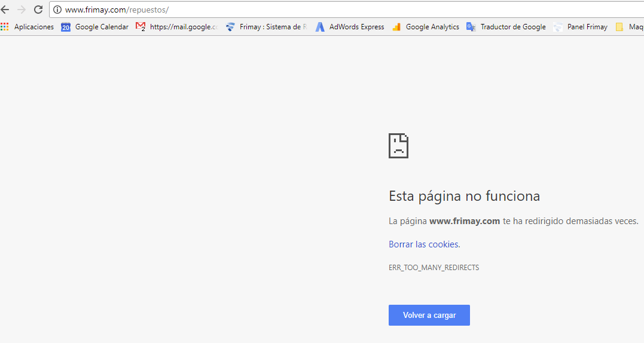Open the Google Calendar bookmark label
644x343 pixels.
102,27
